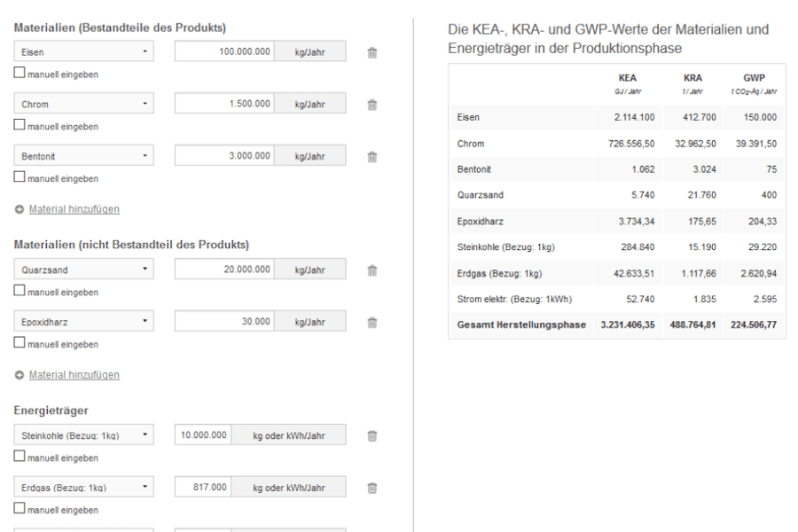Expand the Erdgas energy carrier dropdown
This screenshot has width=798, height=532.
pos(84,489)
